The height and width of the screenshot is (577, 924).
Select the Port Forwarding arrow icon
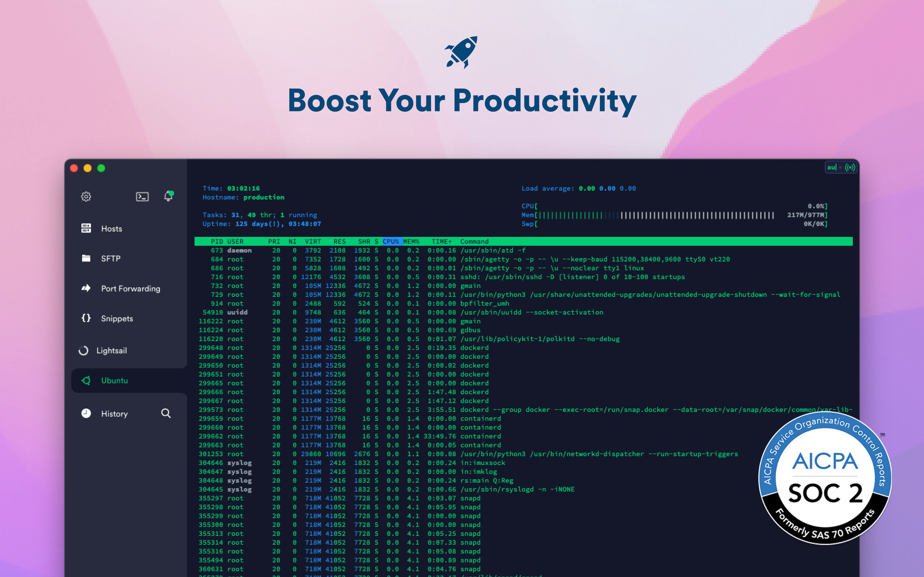[x=86, y=288]
